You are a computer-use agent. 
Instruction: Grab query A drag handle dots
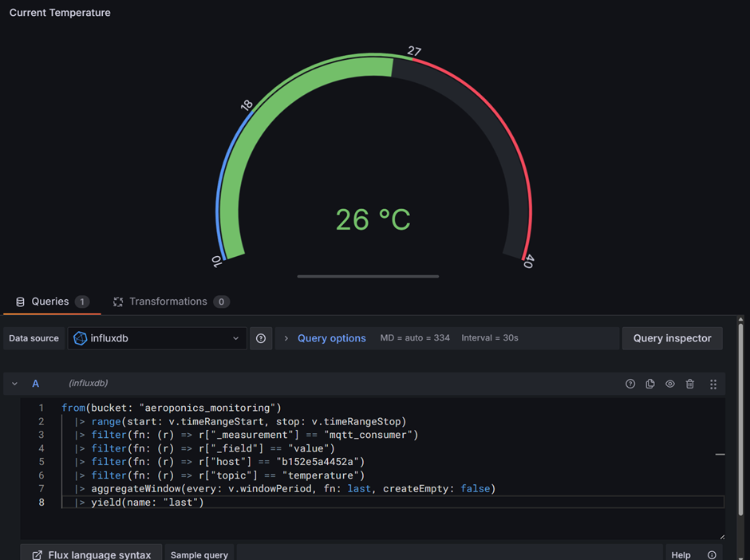[713, 384]
